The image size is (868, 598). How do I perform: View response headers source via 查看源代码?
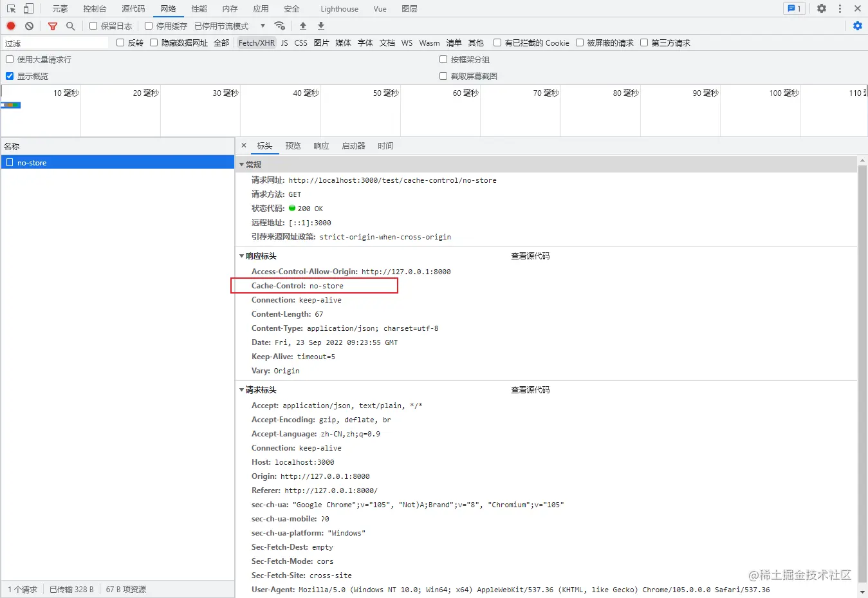530,256
